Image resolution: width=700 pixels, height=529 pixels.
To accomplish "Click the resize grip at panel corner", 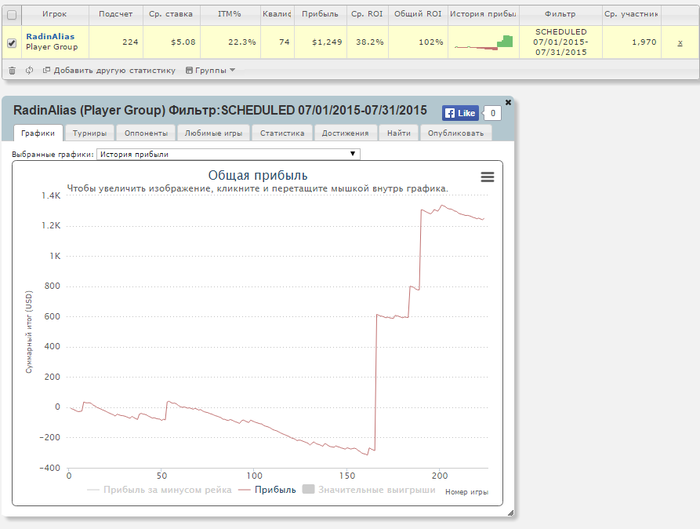I will coord(511,513).
